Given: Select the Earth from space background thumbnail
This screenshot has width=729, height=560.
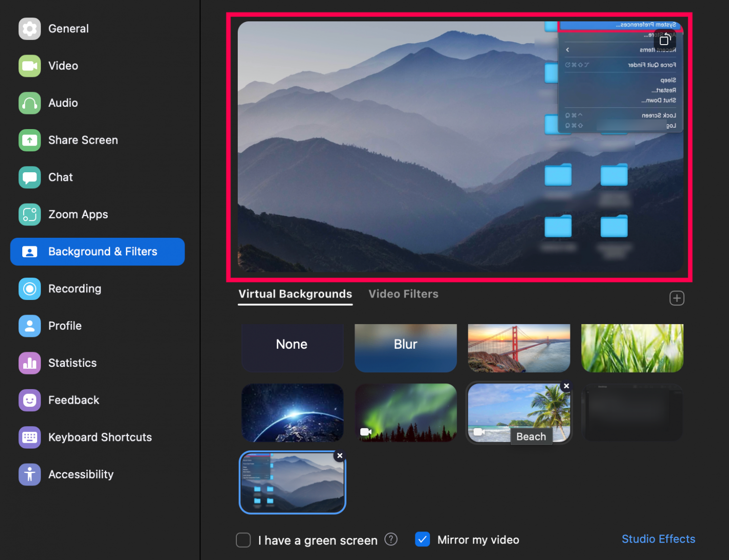Looking at the screenshot, I should [x=292, y=412].
